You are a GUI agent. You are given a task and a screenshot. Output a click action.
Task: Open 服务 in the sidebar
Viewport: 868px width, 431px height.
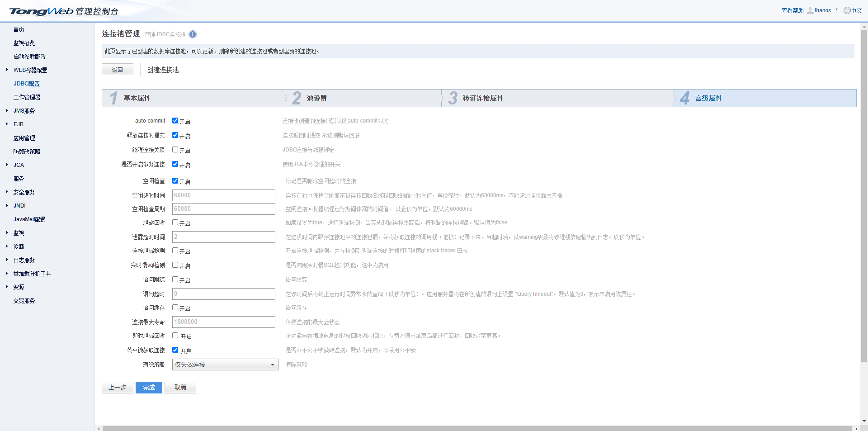(x=19, y=179)
